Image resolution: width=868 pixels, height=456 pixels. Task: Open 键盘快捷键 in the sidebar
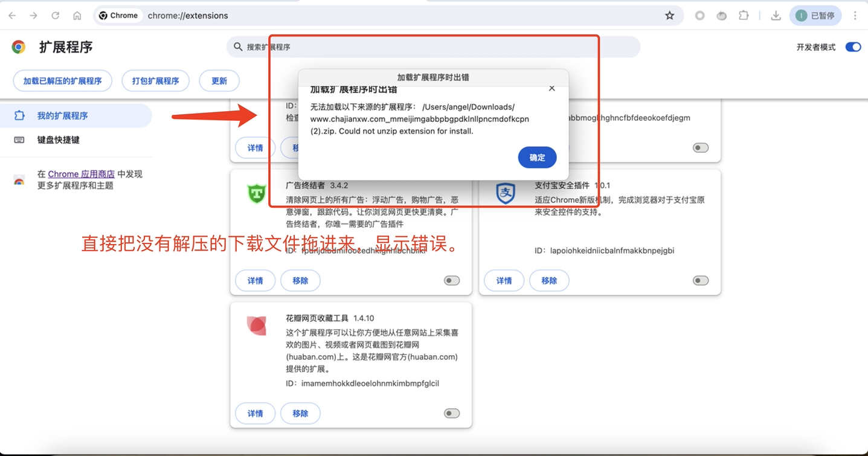pos(59,140)
